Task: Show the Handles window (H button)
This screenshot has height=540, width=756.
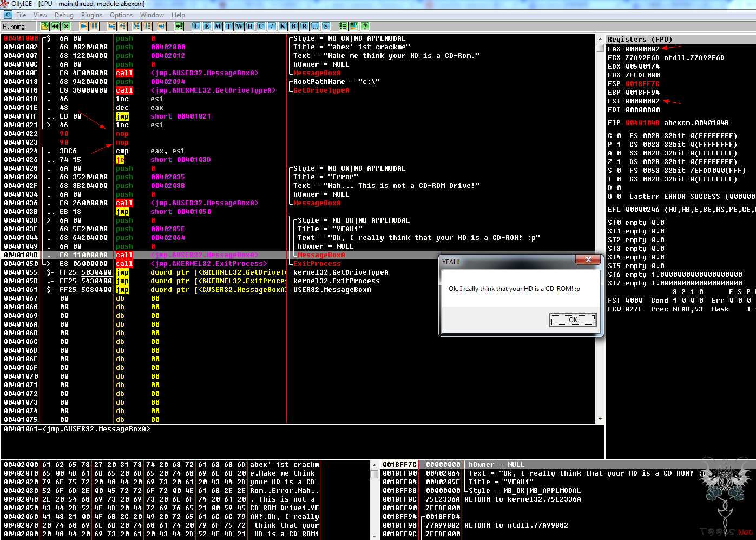Action: click(x=250, y=26)
